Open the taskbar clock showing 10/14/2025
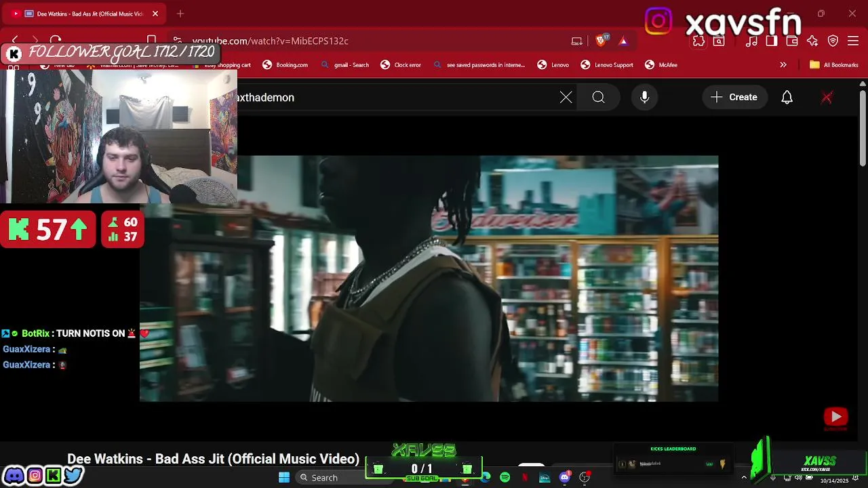Image resolution: width=868 pixels, height=488 pixels. coord(835,480)
